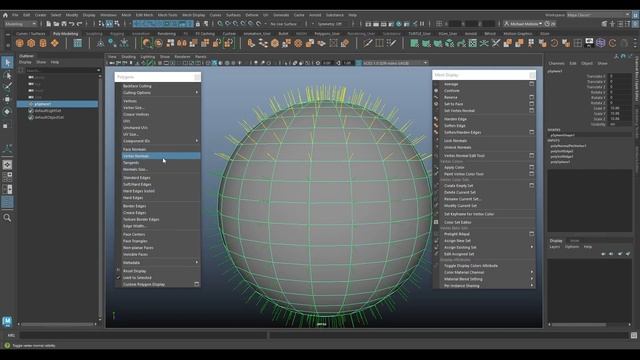Click the knife-like tool icon on the shelf

click(367, 43)
